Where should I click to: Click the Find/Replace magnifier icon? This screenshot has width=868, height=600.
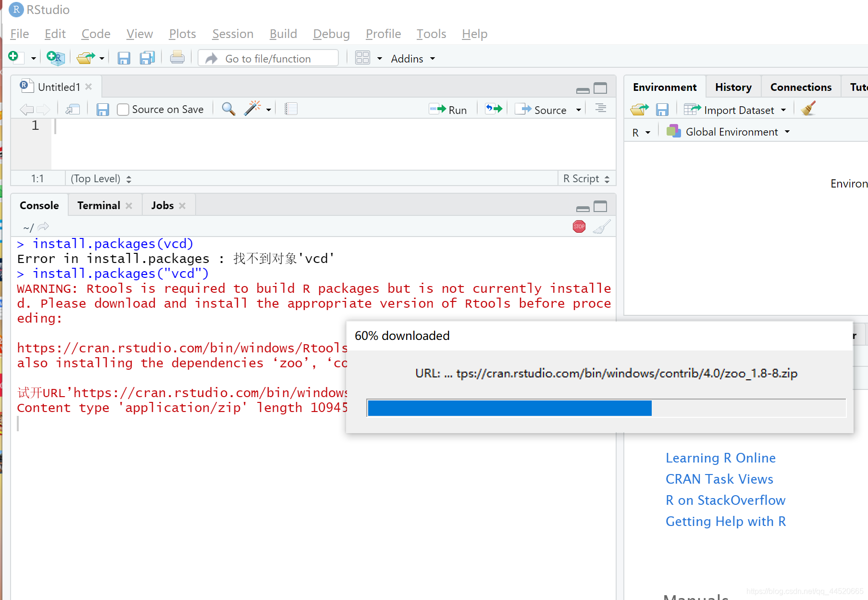click(x=228, y=109)
